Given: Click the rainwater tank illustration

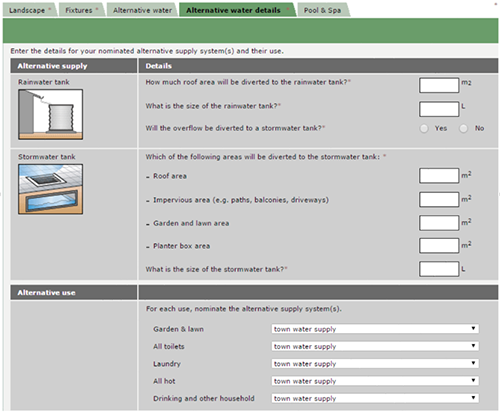Looking at the screenshot, I should click(x=50, y=114).
